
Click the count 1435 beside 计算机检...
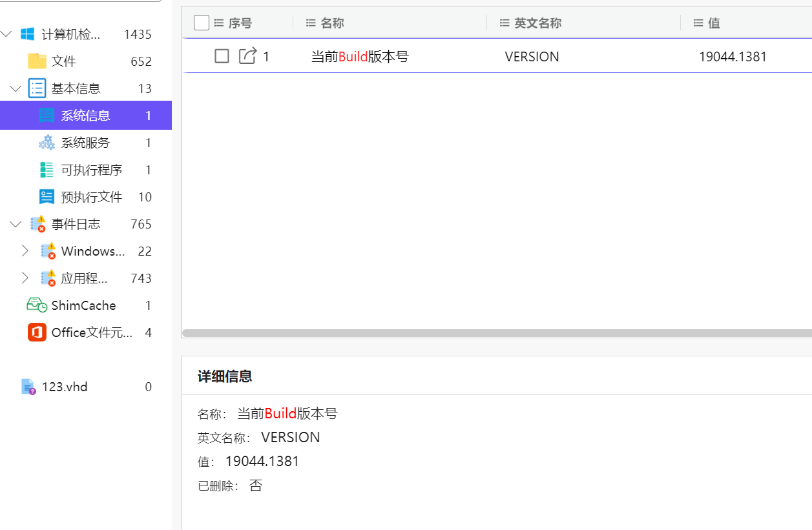[x=138, y=34]
